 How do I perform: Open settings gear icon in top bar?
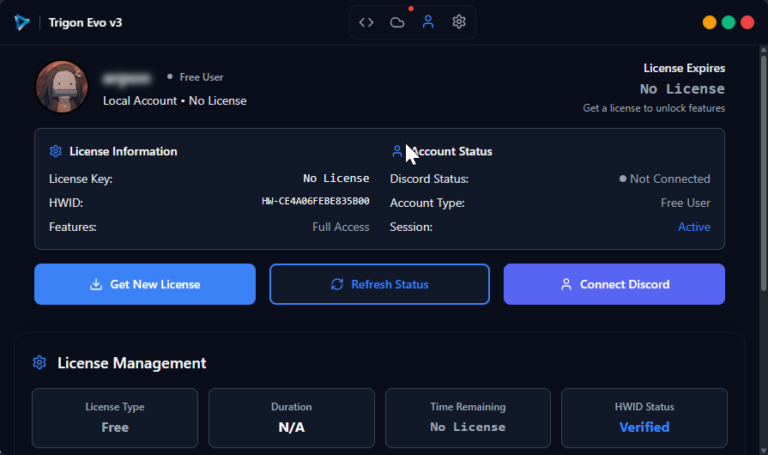pos(459,22)
